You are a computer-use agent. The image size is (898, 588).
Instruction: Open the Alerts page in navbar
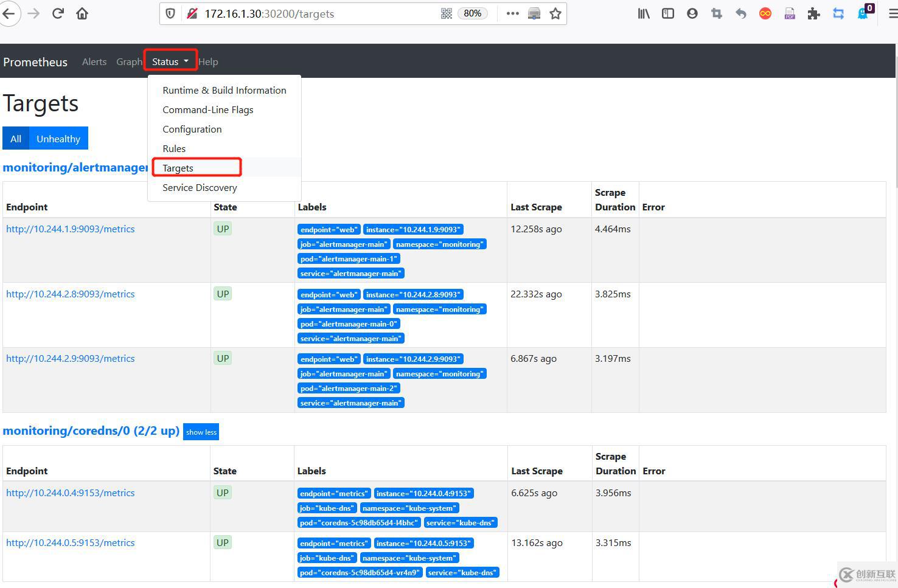(94, 61)
